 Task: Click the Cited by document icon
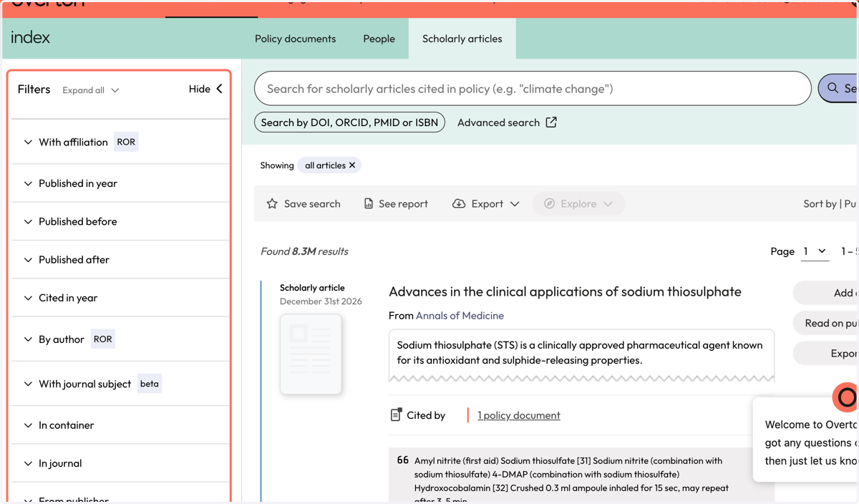coord(396,415)
